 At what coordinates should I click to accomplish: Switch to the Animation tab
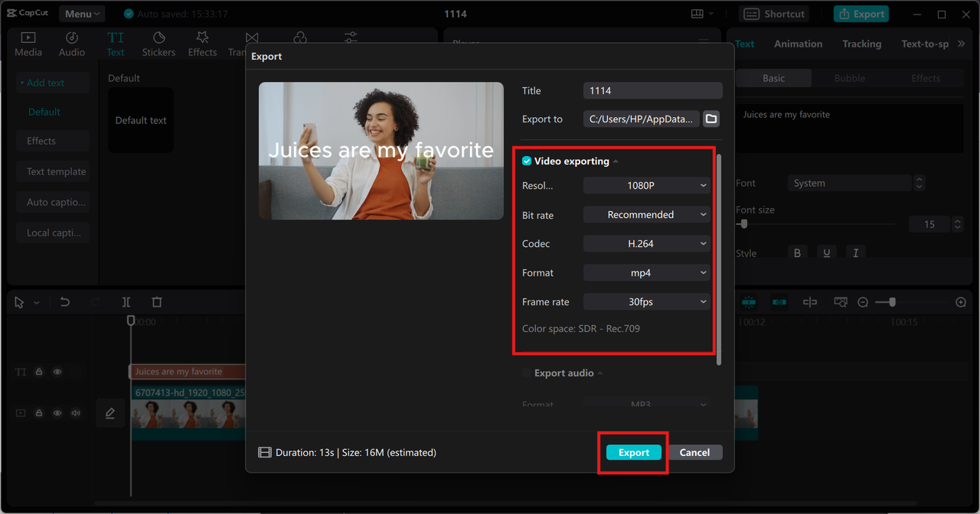(798, 44)
